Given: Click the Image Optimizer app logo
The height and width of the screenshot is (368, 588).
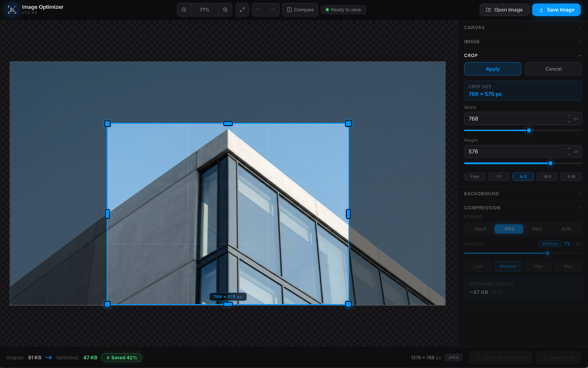Looking at the screenshot, I should pos(12,10).
